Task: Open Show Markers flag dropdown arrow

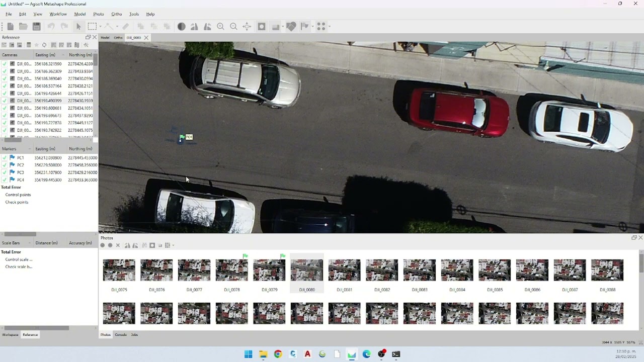Action: click(312, 26)
